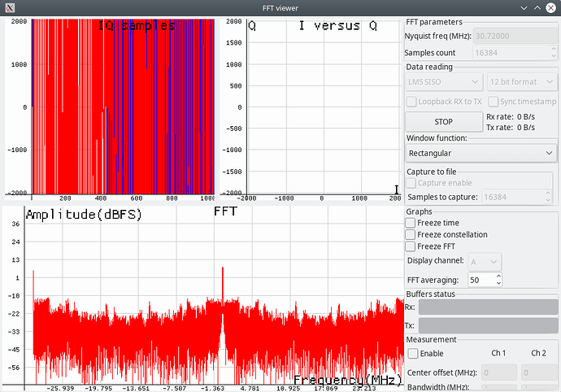Check the Freeze FFT option

point(411,246)
